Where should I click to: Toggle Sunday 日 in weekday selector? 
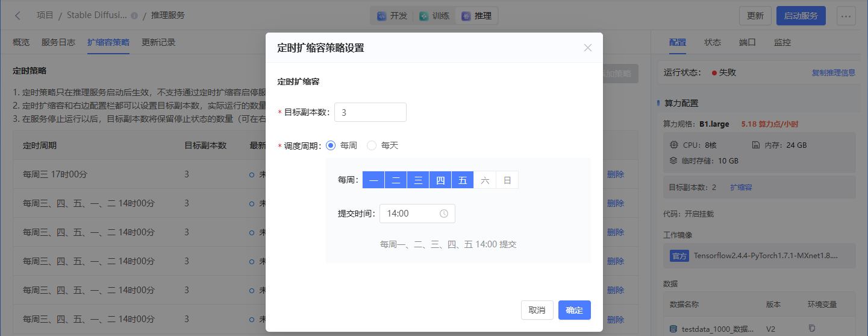(x=507, y=180)
